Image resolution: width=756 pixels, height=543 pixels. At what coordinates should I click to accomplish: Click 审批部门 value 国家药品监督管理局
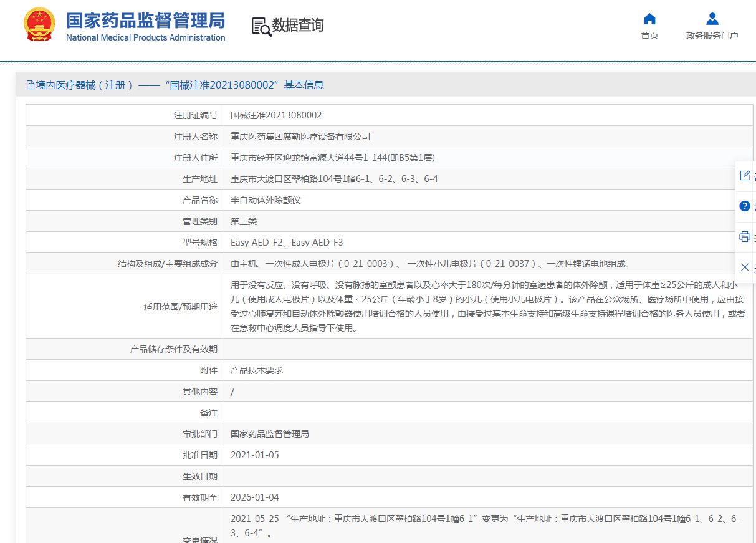[x=270, y=434]
